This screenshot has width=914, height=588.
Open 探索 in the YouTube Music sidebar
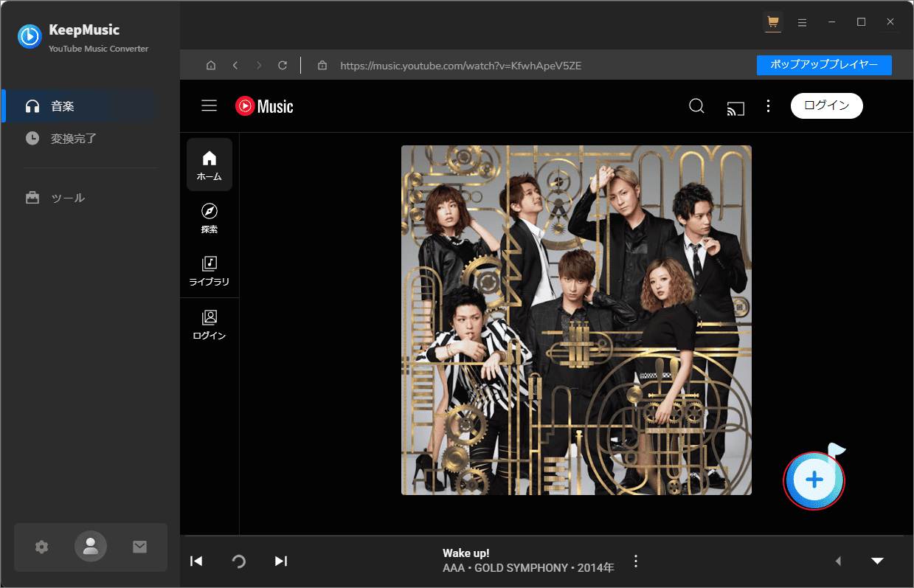[x=210, y=218]
